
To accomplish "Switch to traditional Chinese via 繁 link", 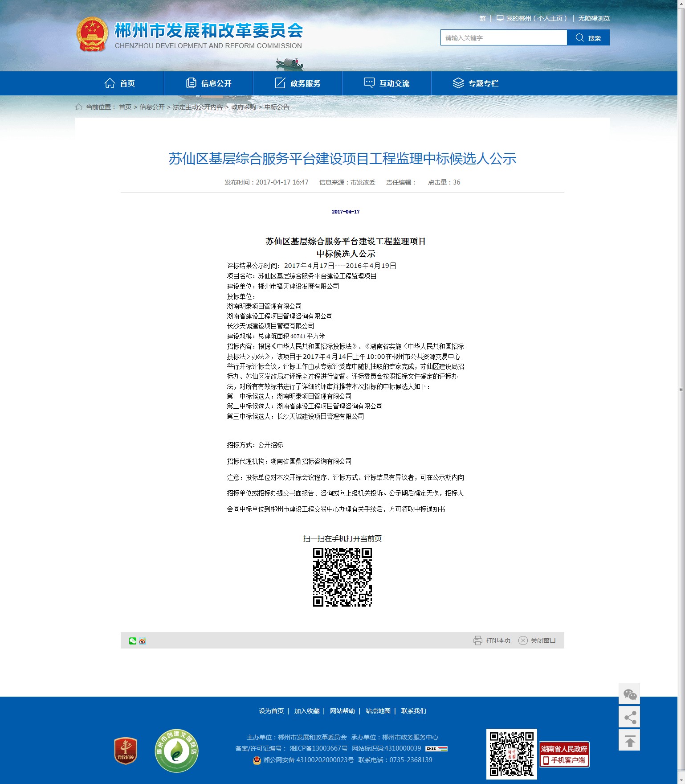I will (482, 18).
